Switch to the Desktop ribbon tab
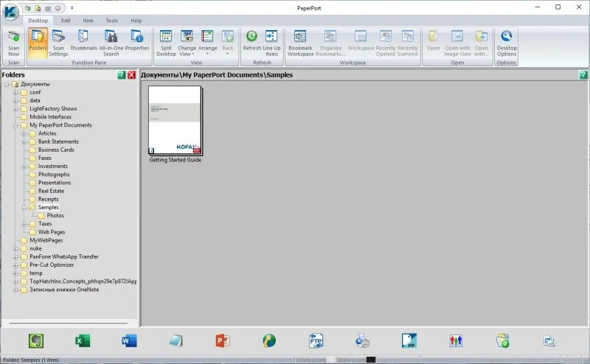 pos(38,21)
